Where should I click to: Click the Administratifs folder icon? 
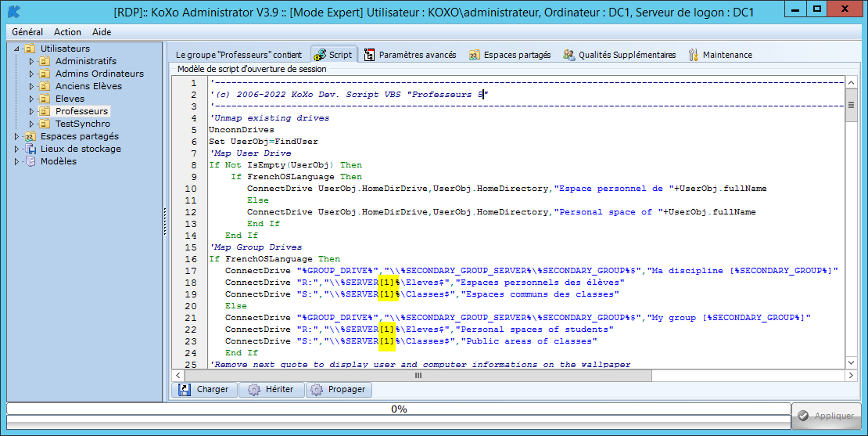[x=45, y=61]
